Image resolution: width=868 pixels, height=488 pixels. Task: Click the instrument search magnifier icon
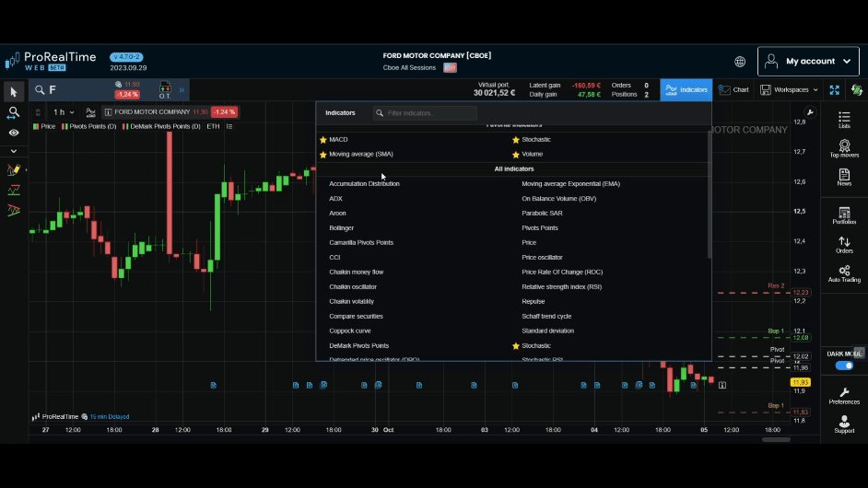40,89
